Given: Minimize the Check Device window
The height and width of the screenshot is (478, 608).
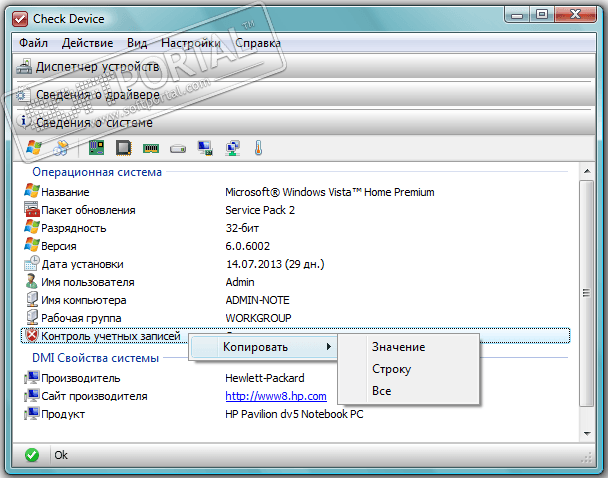Looking at the screenshot, I should click(x=516, y=15).
